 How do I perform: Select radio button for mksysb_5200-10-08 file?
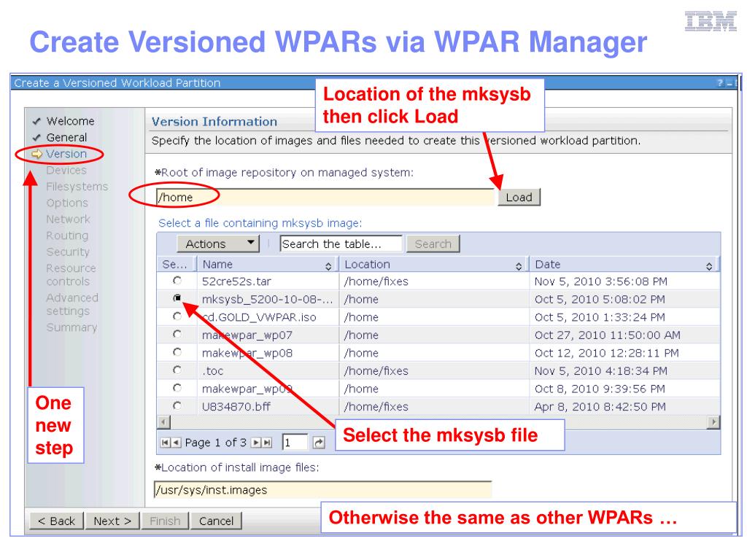pyautogui.click(x=177, y=298)
